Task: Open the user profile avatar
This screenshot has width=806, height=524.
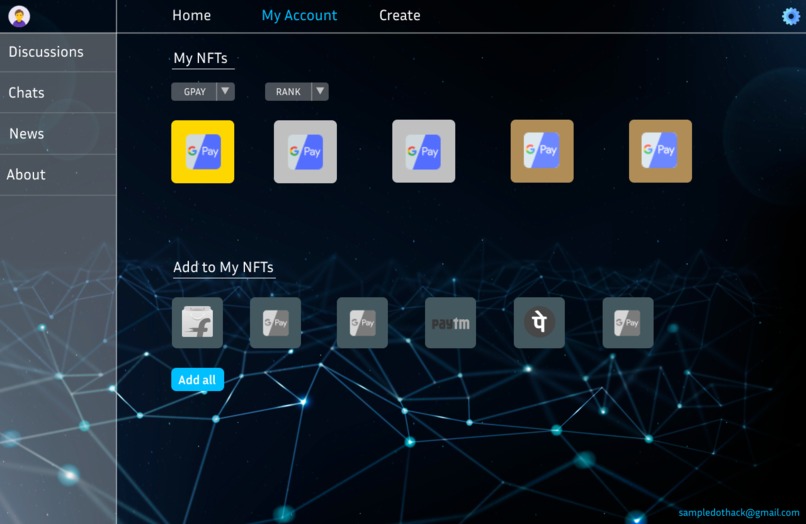Action: click(19, 16)
